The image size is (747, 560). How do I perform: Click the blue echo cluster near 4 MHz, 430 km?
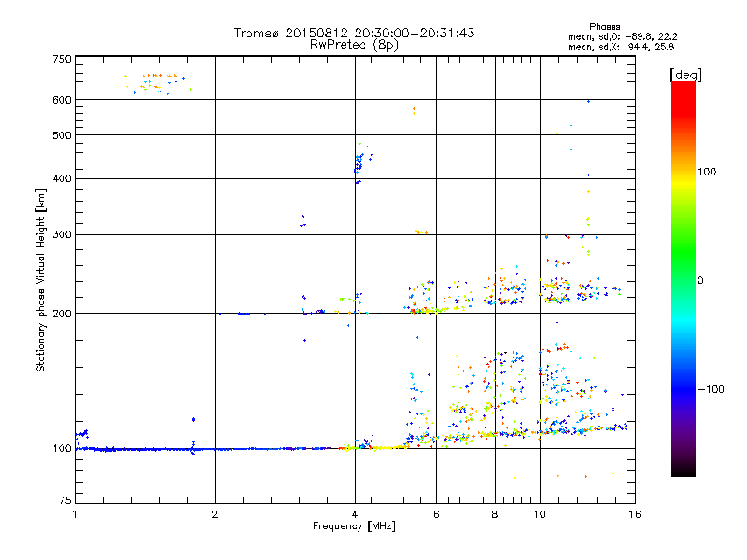pos(361,163)
